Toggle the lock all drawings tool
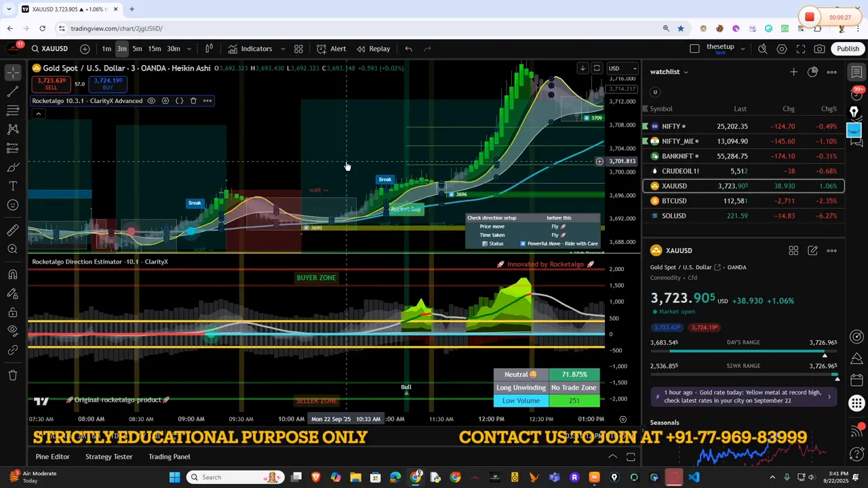Screen dimensions: 868x488 pyautogui.click(x=13, y=312)
